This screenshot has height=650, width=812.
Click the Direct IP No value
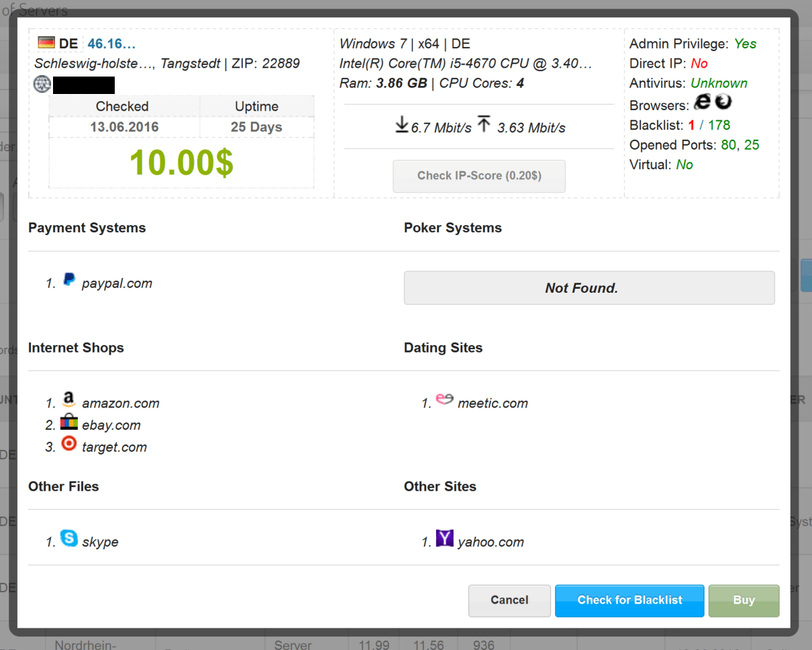(699, 63)
